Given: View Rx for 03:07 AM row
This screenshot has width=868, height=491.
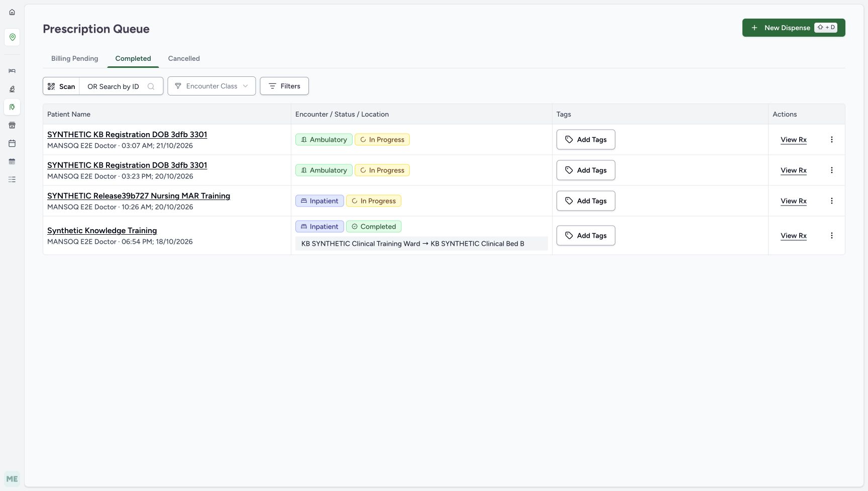Looking at the screenshot, I should [x=794, y=140].
